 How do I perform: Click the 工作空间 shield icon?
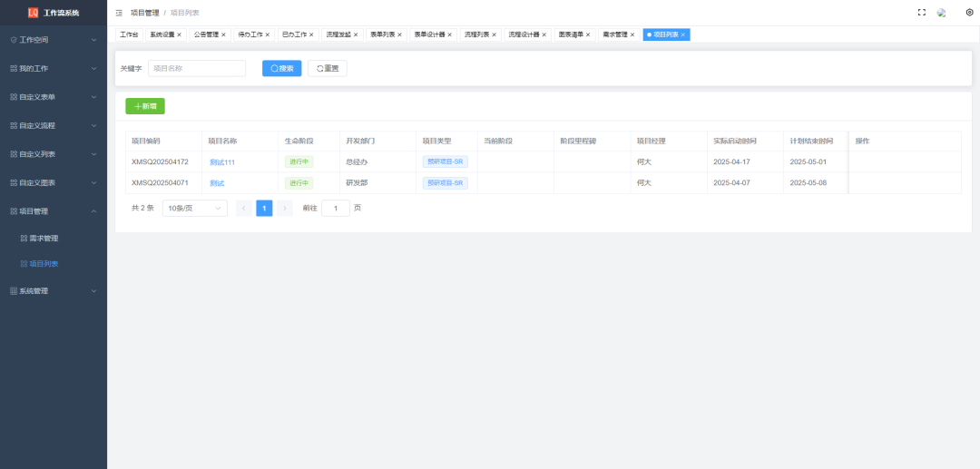(14, 40)
